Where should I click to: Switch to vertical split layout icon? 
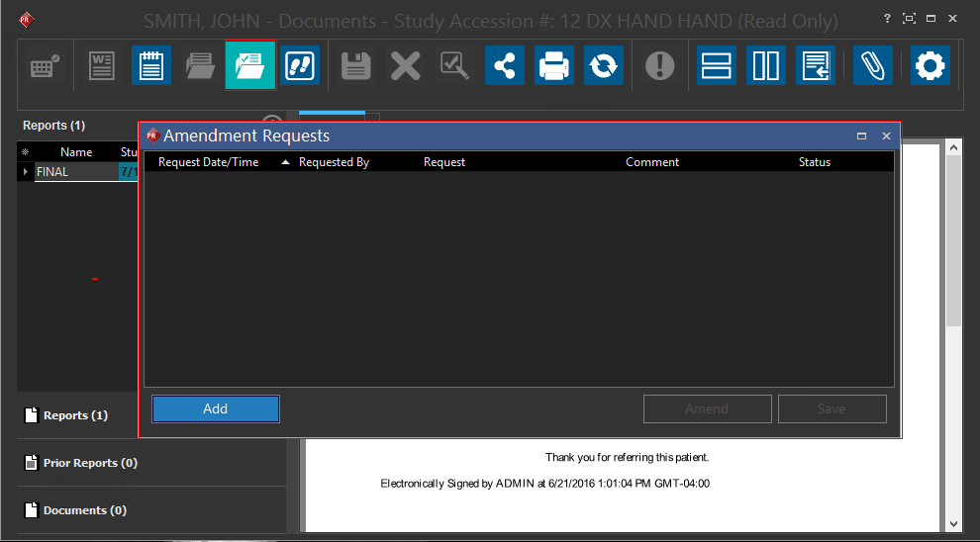(766, 66)
